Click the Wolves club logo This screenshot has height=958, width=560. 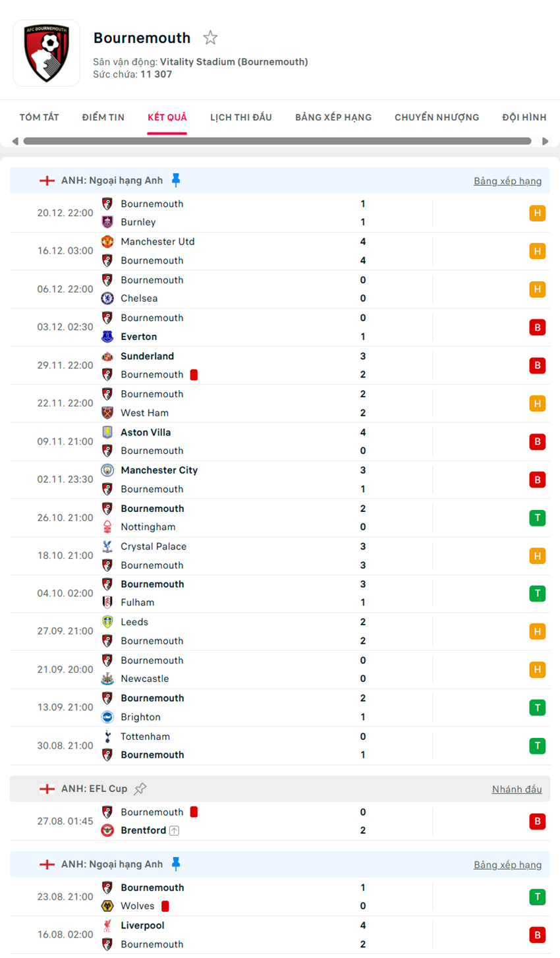click(107, 906)
